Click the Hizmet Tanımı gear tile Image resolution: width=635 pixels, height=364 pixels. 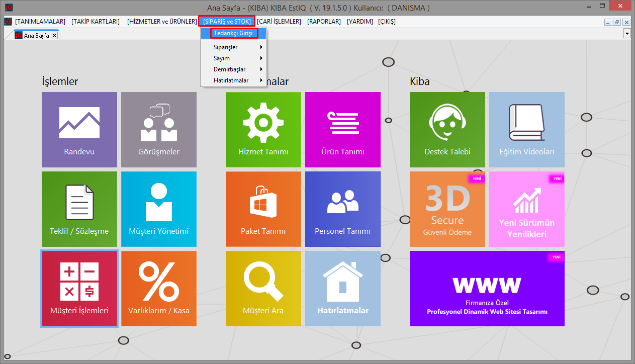[x=263, y=129]
